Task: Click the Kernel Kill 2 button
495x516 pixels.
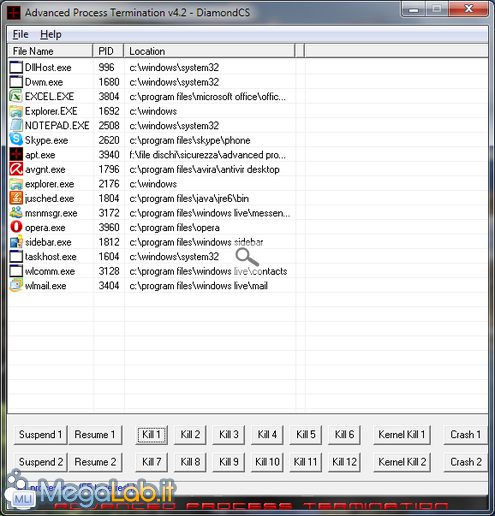Action: (402, 462)
